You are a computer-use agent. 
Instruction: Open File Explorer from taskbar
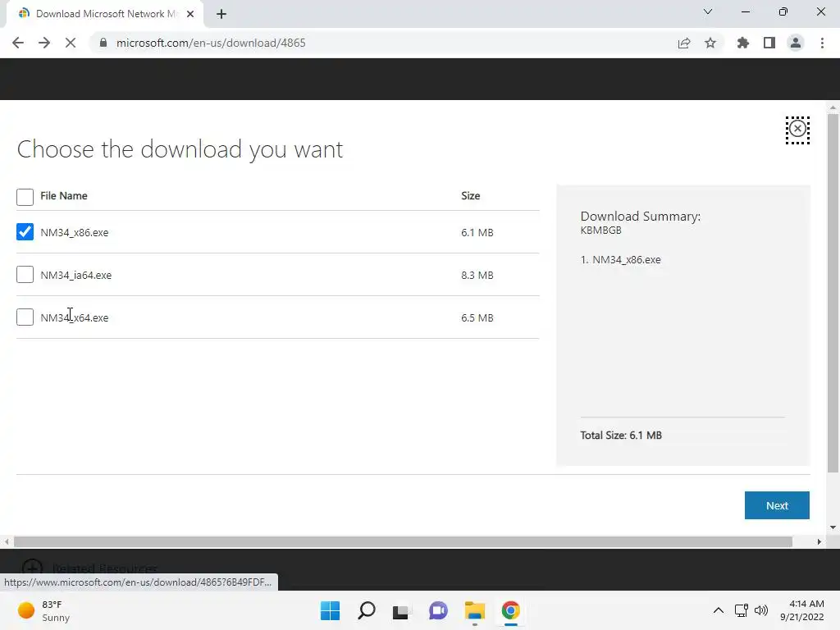click(x=475, y=610)
